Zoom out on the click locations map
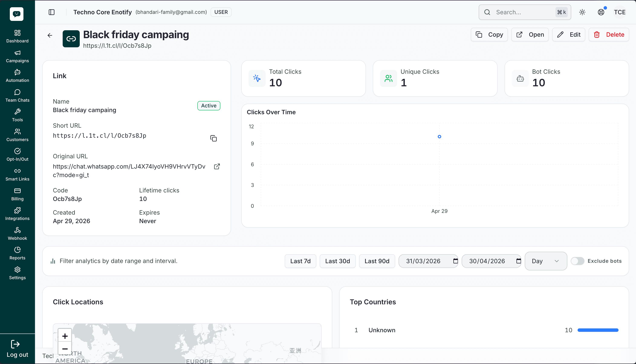636x364 pixels. [x=65, y=348]
